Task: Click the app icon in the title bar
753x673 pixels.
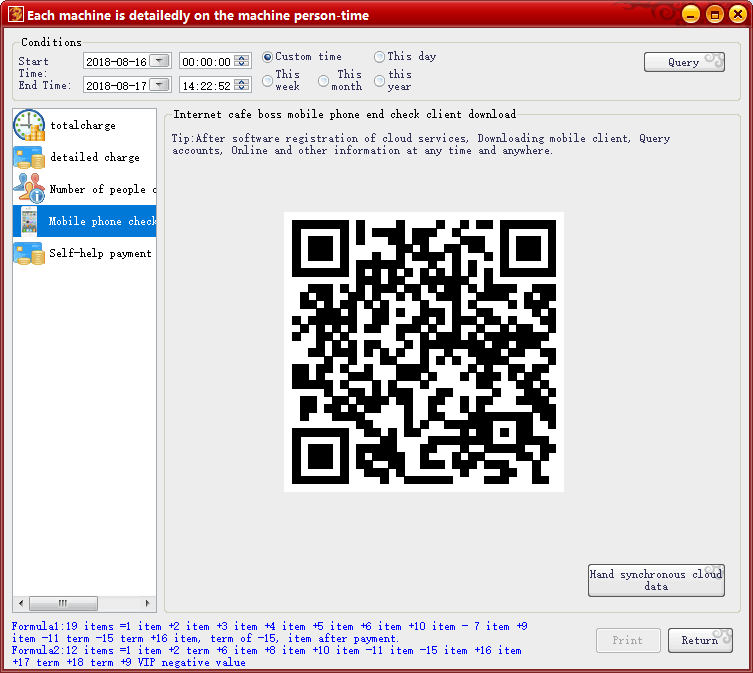Action: coord(15,14)
